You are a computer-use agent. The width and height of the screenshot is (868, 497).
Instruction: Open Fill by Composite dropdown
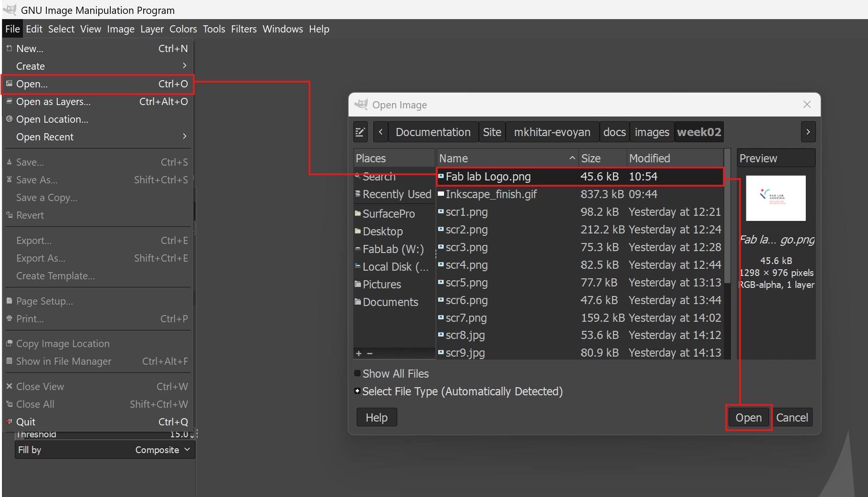pos(105,450)
